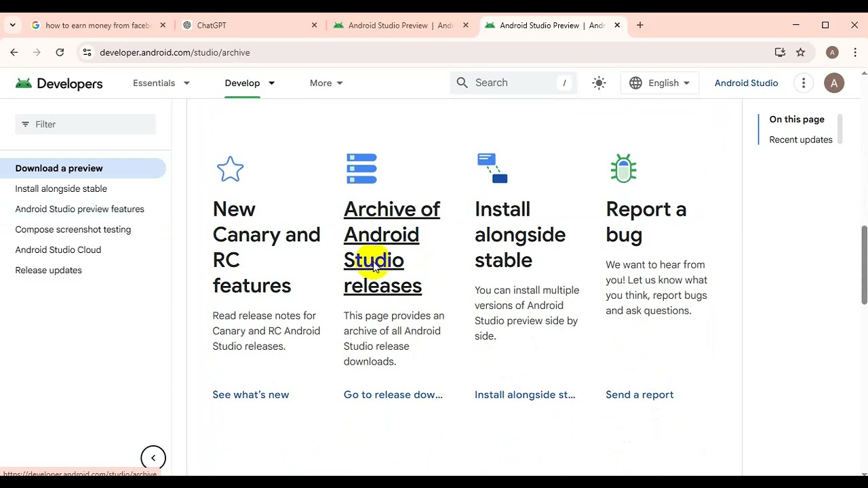Click the page vertical scrollbar thumb
Screen dimensions: 868x488
864,264
